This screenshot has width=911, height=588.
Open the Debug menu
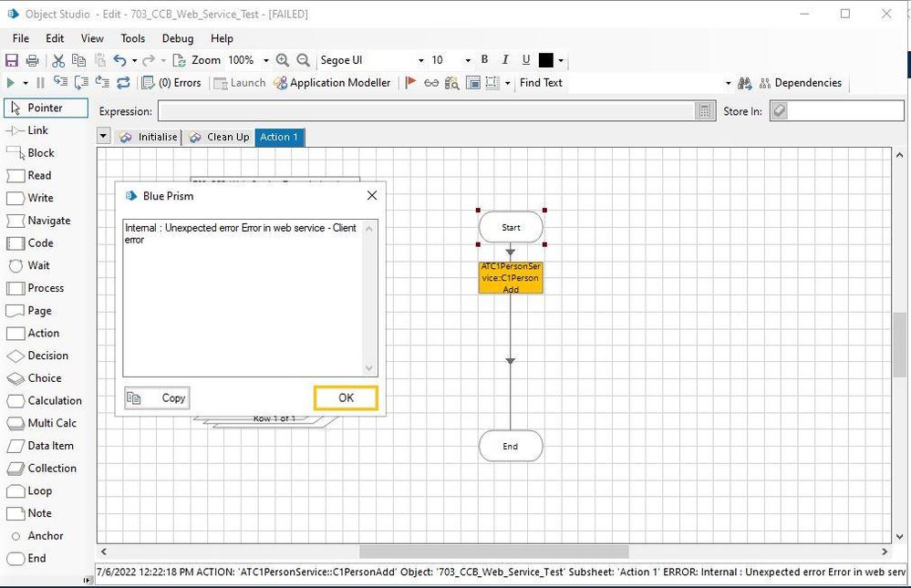click(x=178, y=38)
